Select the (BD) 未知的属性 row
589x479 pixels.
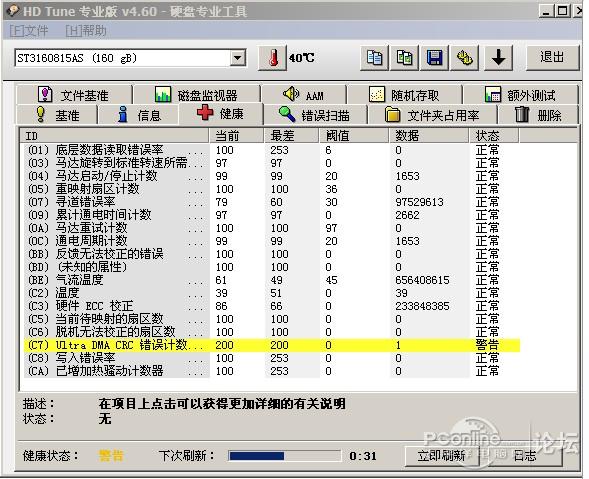tap(272, 267)
